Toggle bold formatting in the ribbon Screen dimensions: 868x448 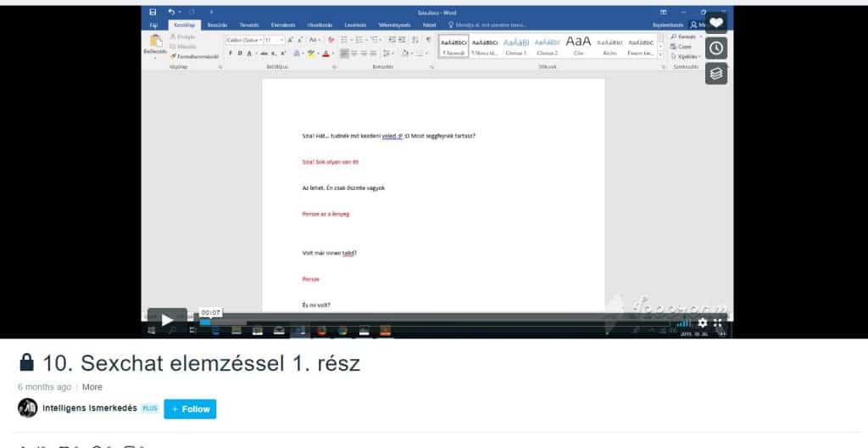pos(229,53)
